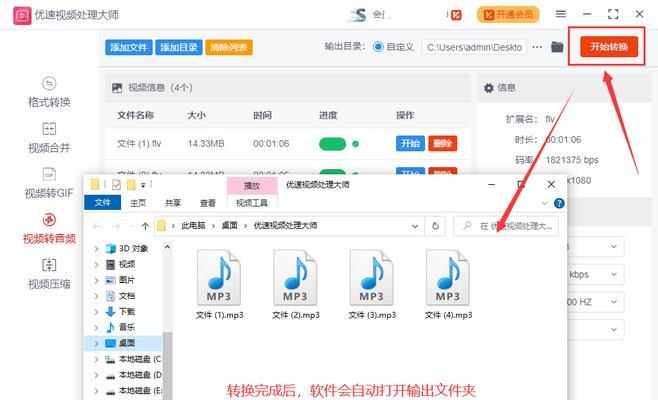Click the red 开始转换 start conversion button
This screenshot has width=658, height=400.
tap(609, 47)
